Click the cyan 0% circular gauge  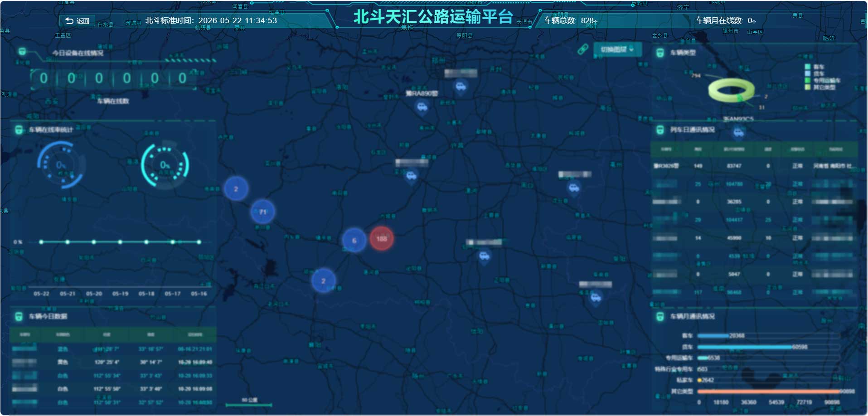pos(165,165)
